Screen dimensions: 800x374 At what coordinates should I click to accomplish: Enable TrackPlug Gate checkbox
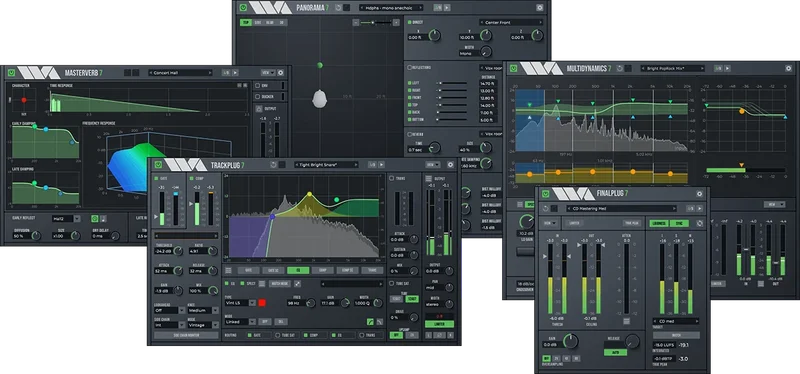[157, 179]
